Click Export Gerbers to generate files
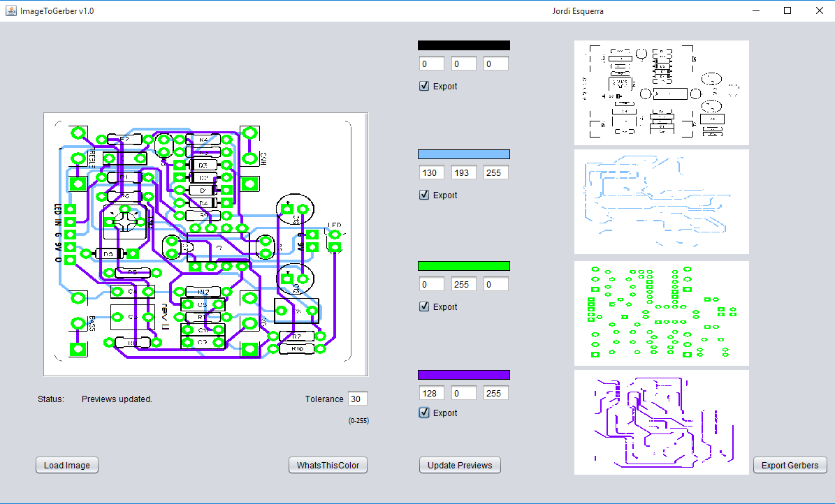835x504 pixels. click(x=790, y=465)
